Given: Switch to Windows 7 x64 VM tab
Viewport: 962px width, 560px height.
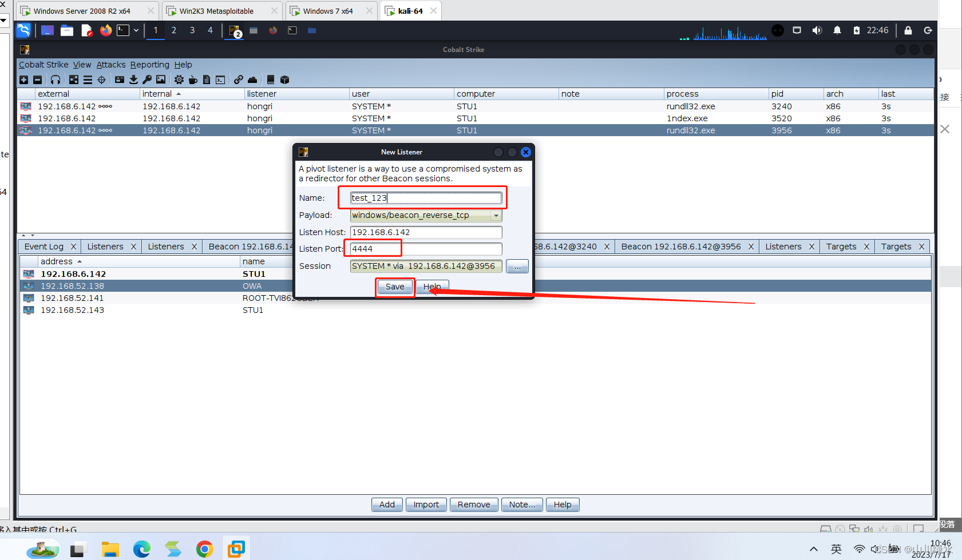Looking at the screenshot, I should (328, 11).
